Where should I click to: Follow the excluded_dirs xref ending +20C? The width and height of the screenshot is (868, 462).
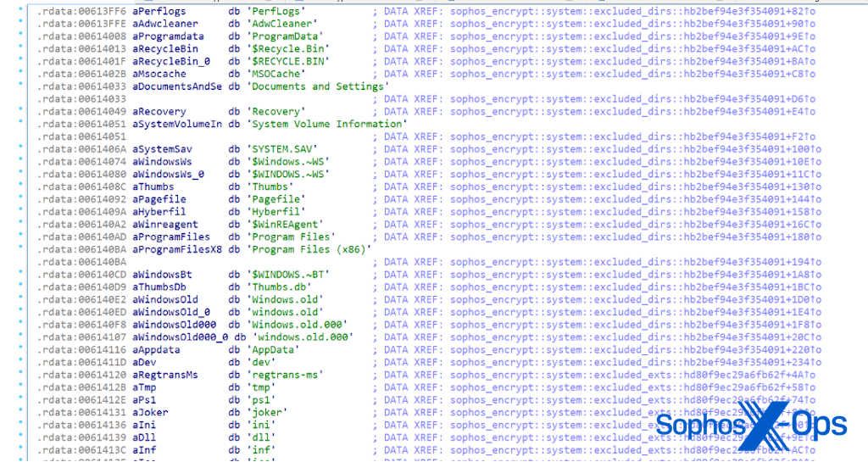[636, 337]
